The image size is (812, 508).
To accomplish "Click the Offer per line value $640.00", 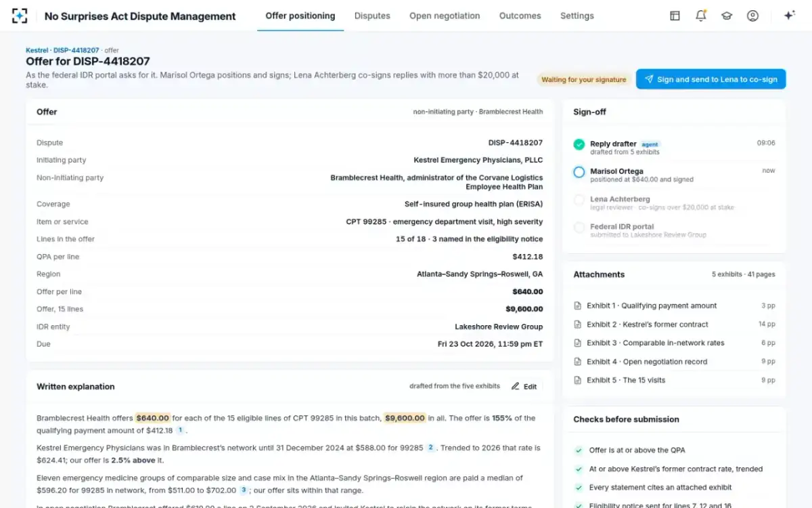I will [x=528, y=292].
